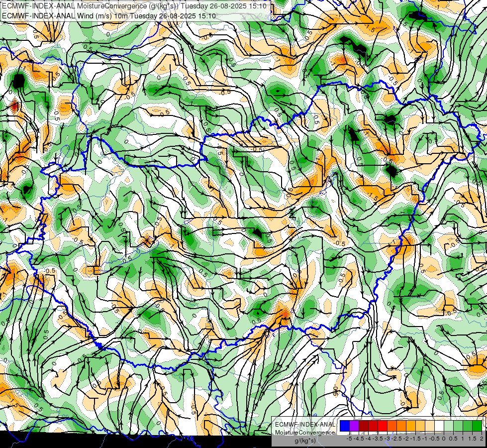This screenshot has width=487, height=448.
Task: Click the '-5' tick label on legend
Action: click(x=349, y=439)
